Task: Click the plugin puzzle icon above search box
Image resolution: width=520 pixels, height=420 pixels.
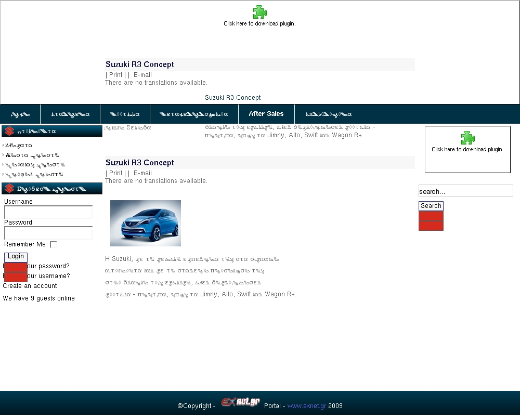Action: (467, 138)
